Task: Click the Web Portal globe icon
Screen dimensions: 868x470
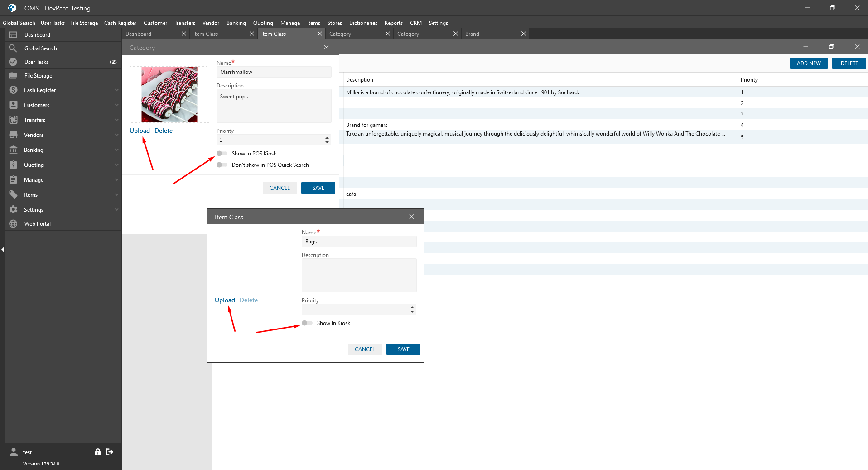Action: 13,224
